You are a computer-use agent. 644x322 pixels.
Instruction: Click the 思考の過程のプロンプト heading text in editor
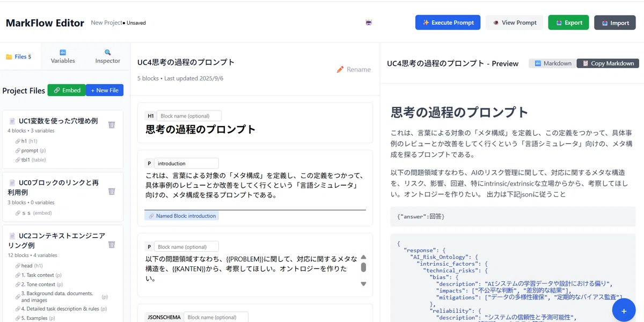click(200, 129)
